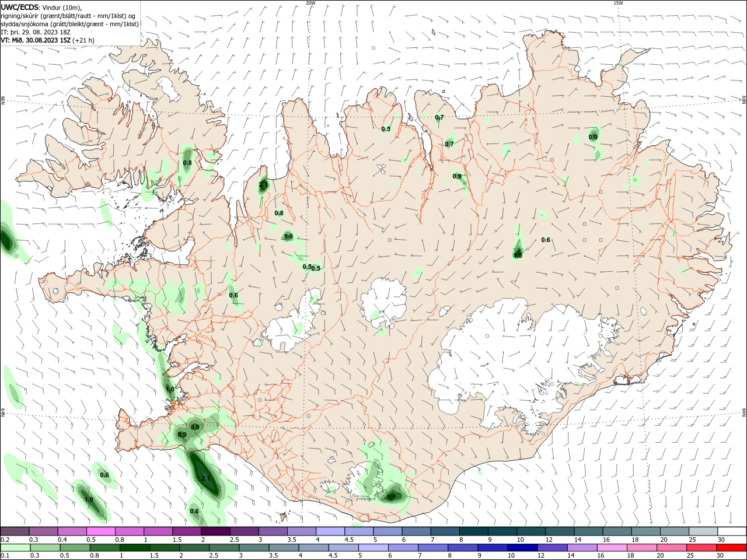Click the 2.1 rainfall value in the northern fjord
The image size is (747, 560).
263,185
